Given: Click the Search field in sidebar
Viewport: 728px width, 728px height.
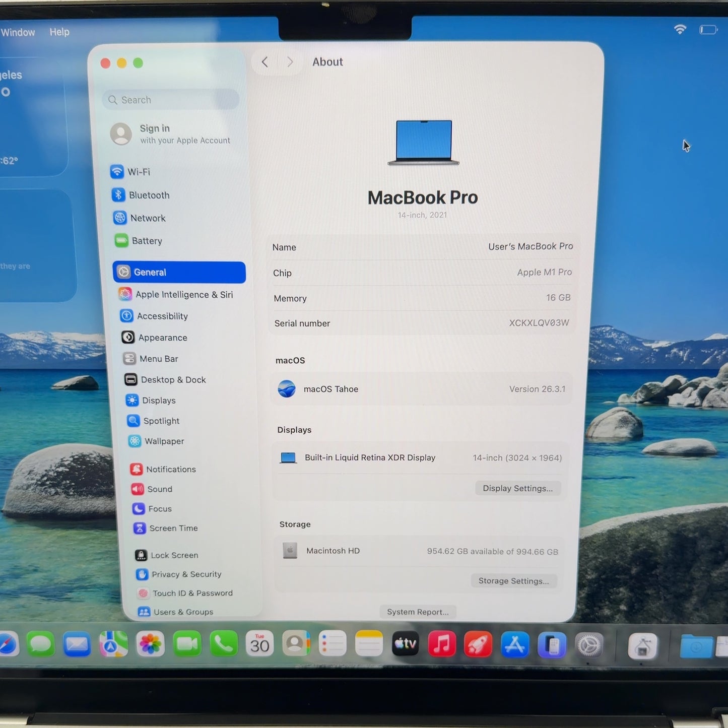Looking at the screenshot, I should point(171,100).
